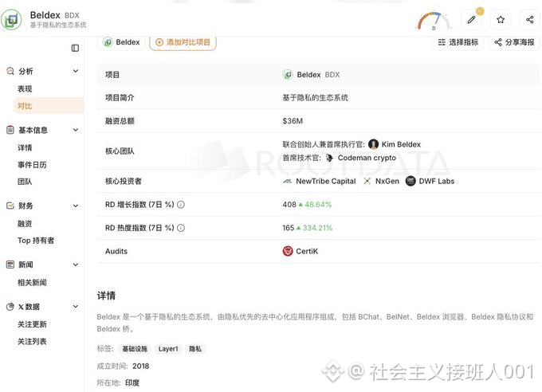Open 团队 in the sidebar
Screen dimensions: 542x392
coord(25,182)
